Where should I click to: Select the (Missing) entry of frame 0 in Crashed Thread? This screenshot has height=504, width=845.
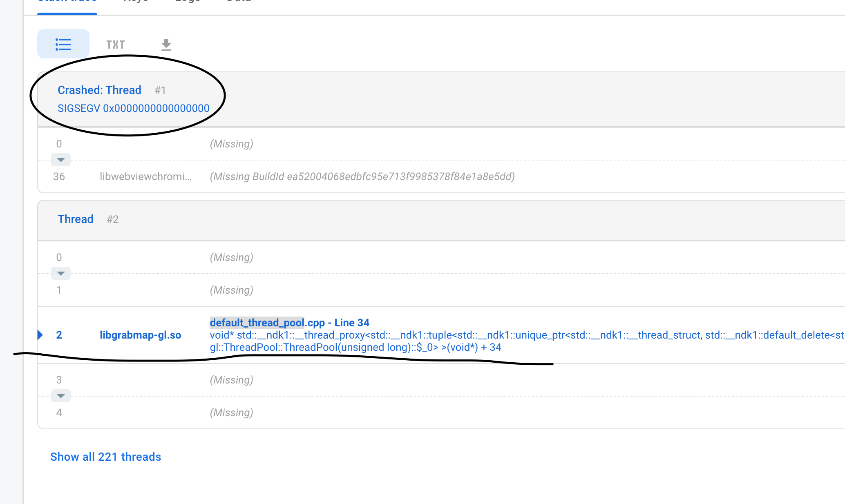231,144
